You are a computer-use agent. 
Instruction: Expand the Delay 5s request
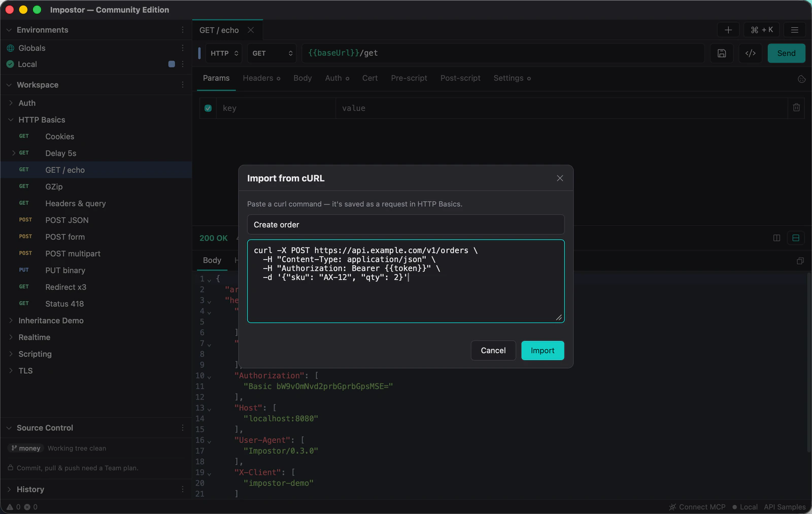point(14,153)
